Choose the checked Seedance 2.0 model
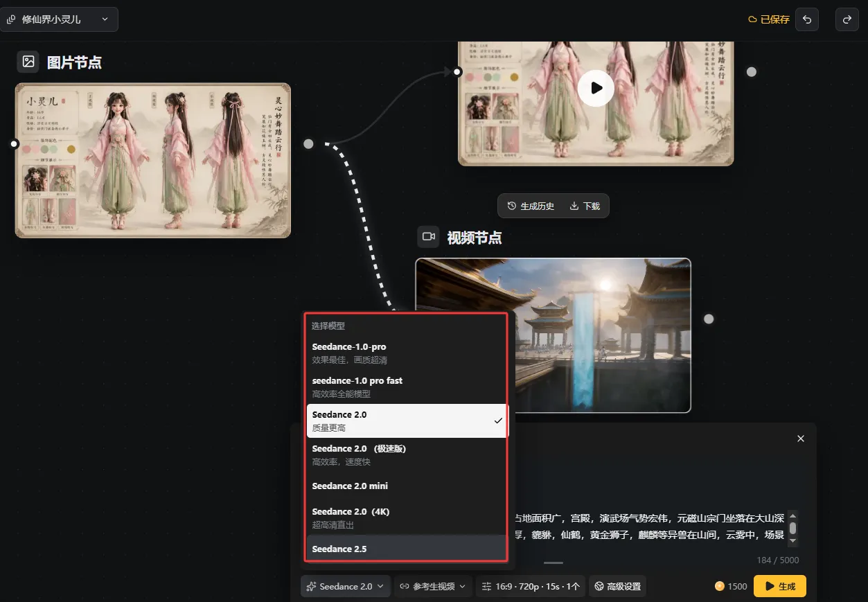 click(x=406, y=420)
